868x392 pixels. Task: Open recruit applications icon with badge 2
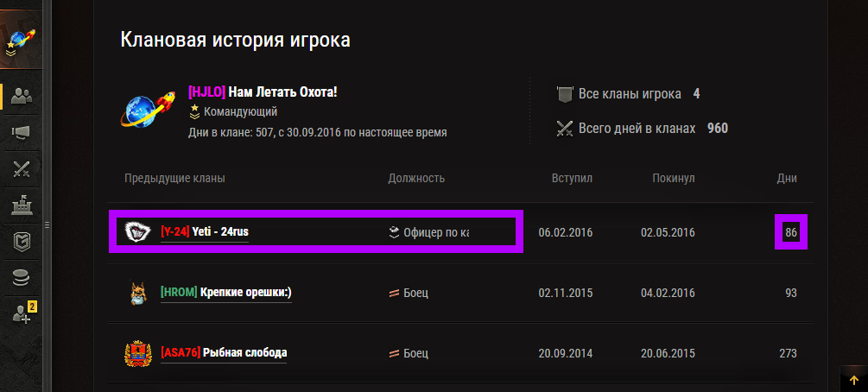point(23,313)
